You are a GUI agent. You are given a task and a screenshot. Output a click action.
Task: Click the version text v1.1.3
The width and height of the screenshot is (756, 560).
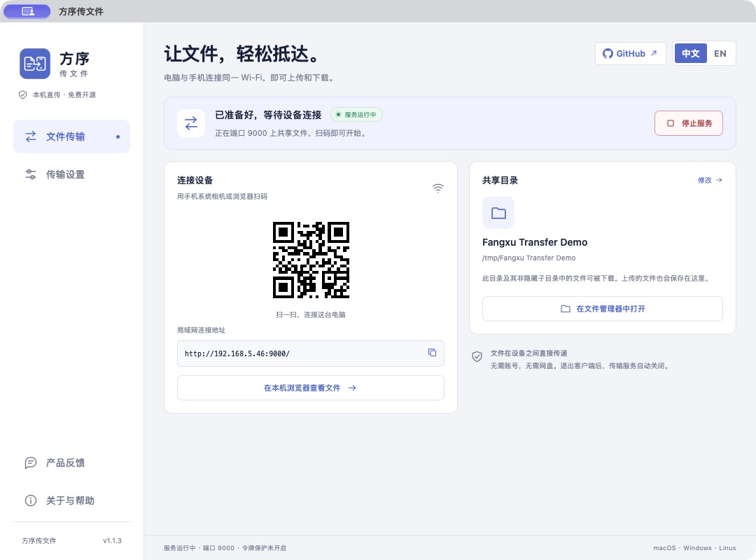point(112,540)
